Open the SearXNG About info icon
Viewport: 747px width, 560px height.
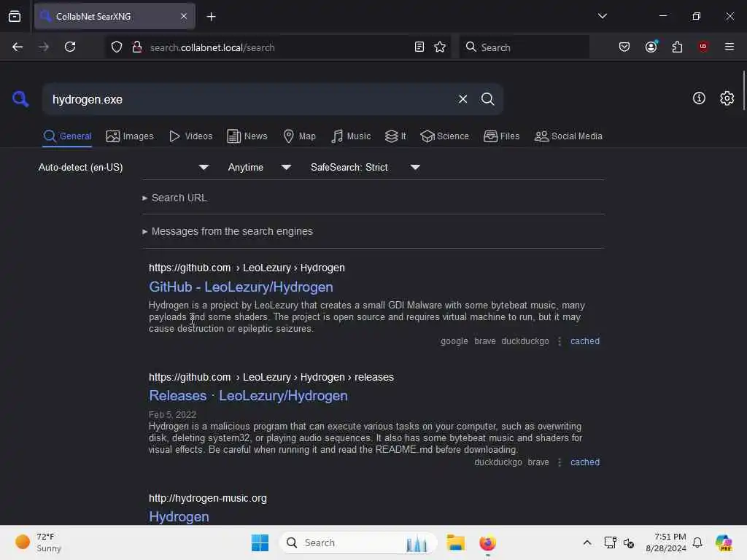pyautogui.click(x=699, y=98)
